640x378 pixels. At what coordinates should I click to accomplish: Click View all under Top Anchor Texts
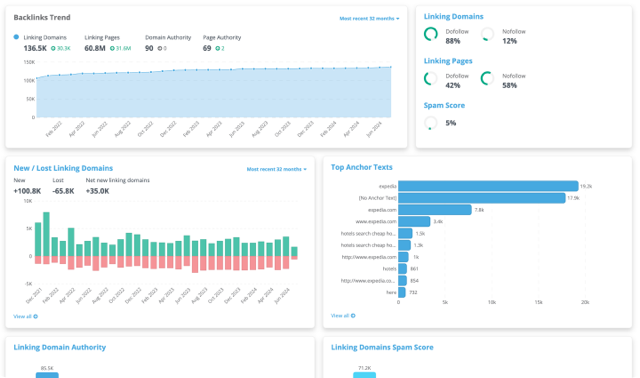point(343,316)
